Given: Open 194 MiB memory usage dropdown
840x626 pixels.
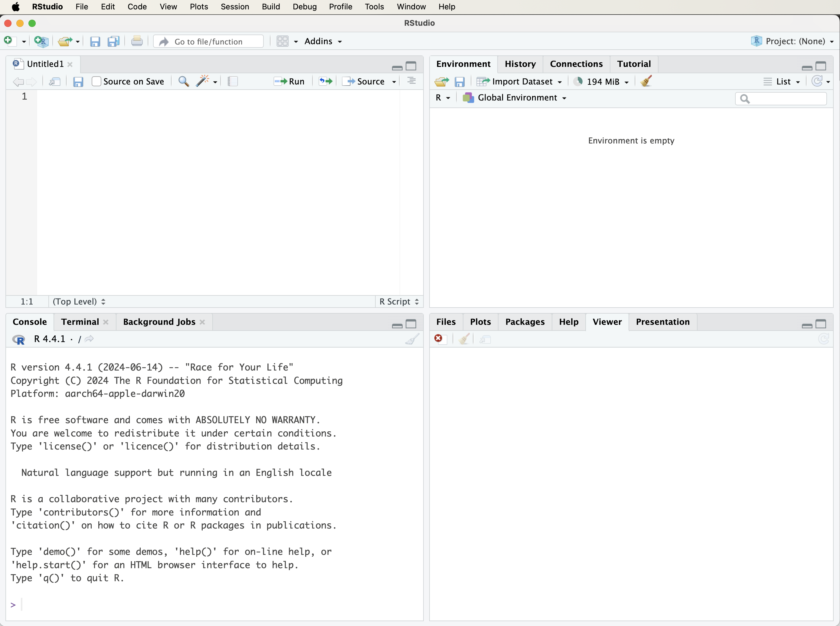Looking at the screenshot, I should [x=601, y=81].
